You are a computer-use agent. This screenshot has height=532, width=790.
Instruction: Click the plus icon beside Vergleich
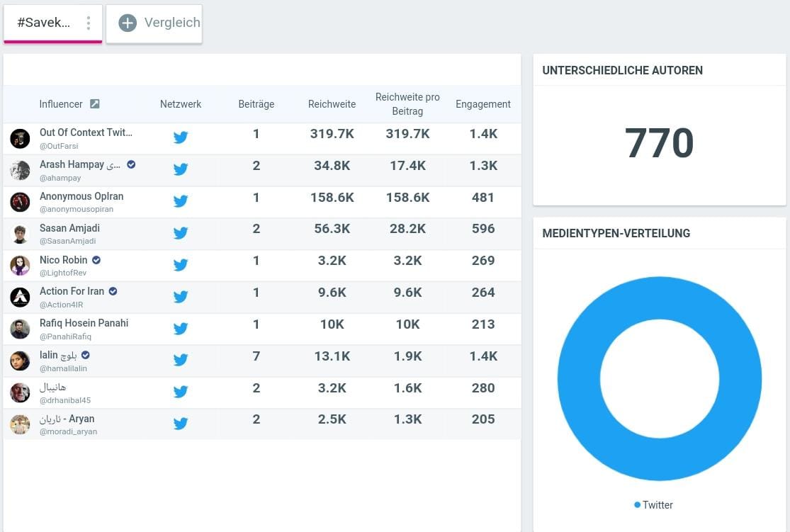[128, 23]
